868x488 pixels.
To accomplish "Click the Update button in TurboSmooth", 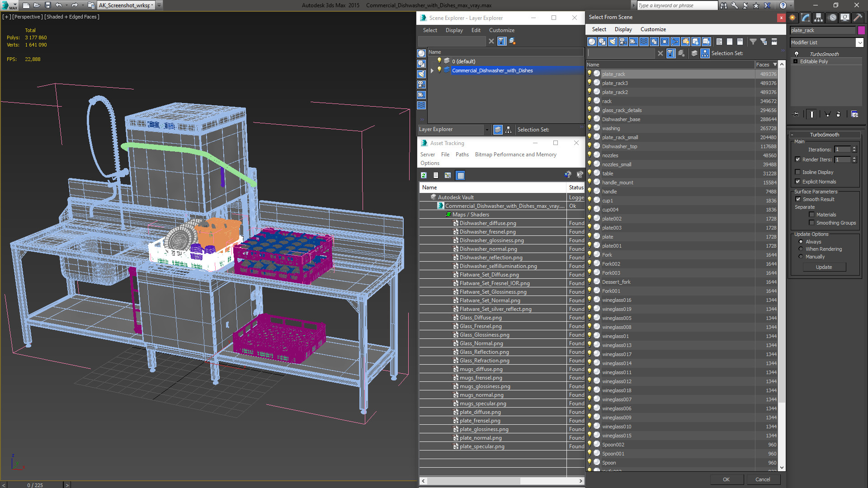I will [824, 267].
